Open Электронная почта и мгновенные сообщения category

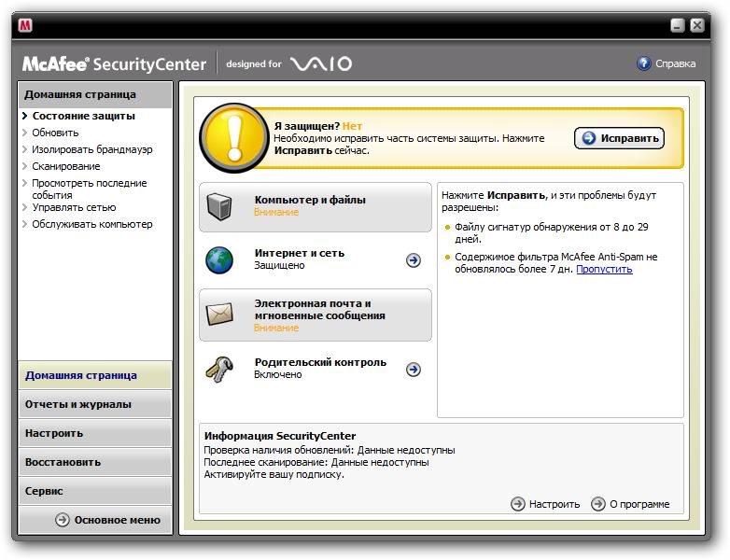316,315
